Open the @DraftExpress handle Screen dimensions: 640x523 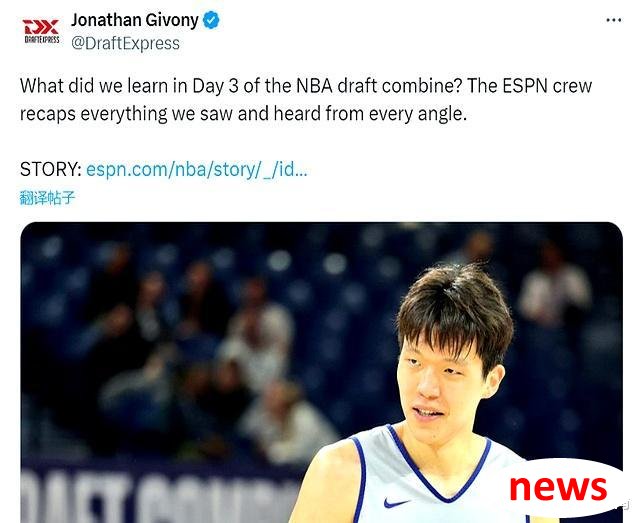125,43
